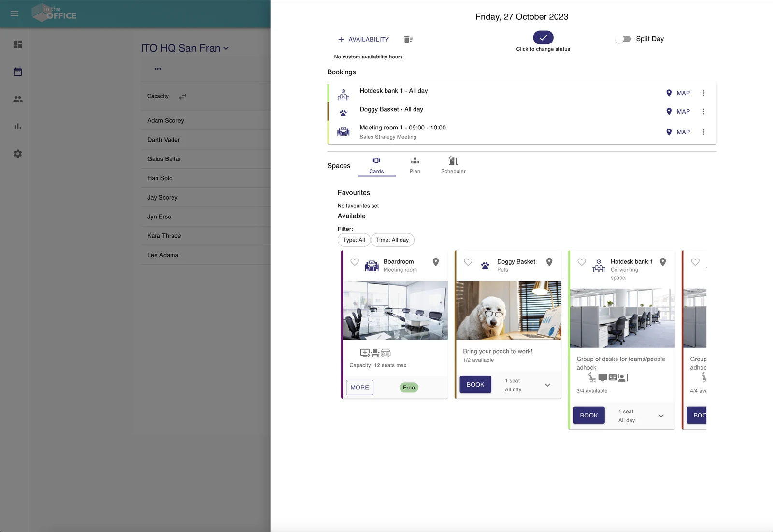Favourite the Doggy Basket card

click(468, 262)
